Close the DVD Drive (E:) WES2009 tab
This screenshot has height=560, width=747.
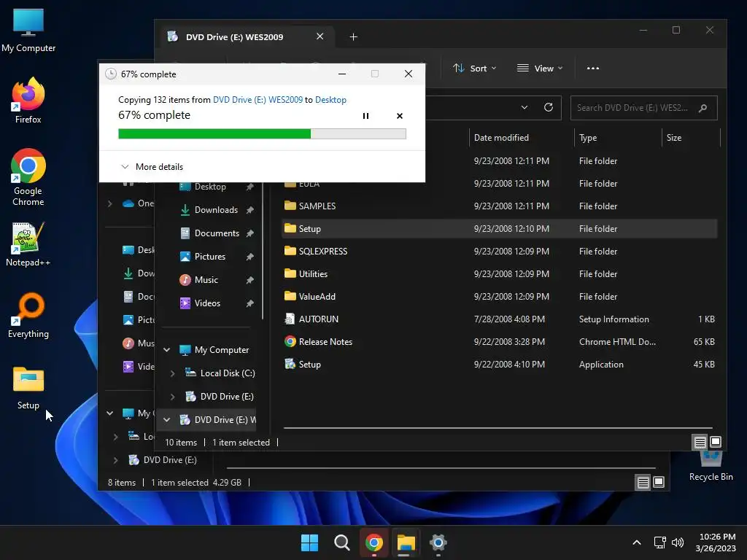[x=320, y=36]
